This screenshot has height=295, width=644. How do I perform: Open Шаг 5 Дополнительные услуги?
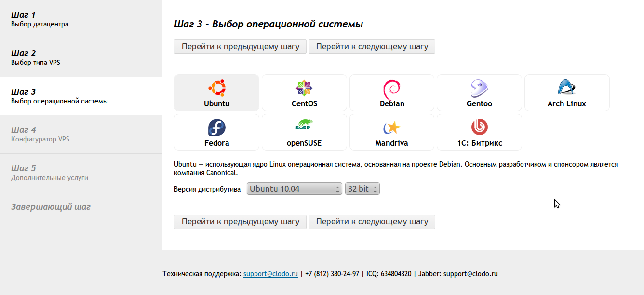click(x=80, y=173)
